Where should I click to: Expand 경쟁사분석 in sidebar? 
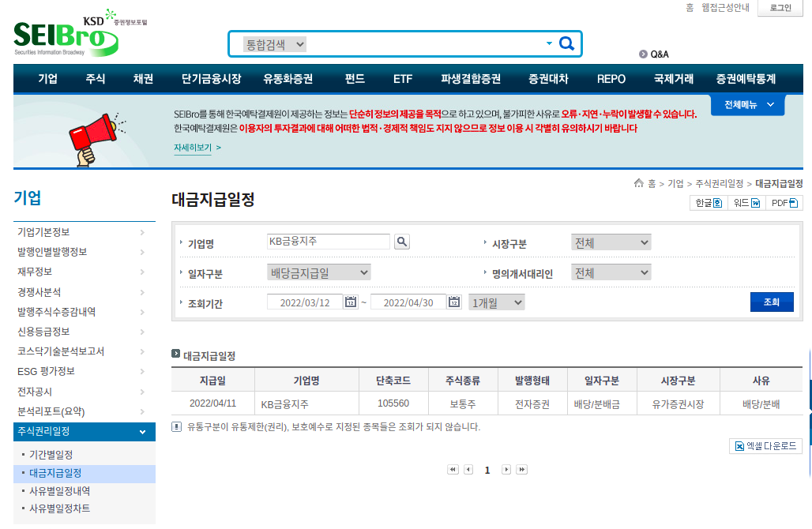click(x=85, y=292)
